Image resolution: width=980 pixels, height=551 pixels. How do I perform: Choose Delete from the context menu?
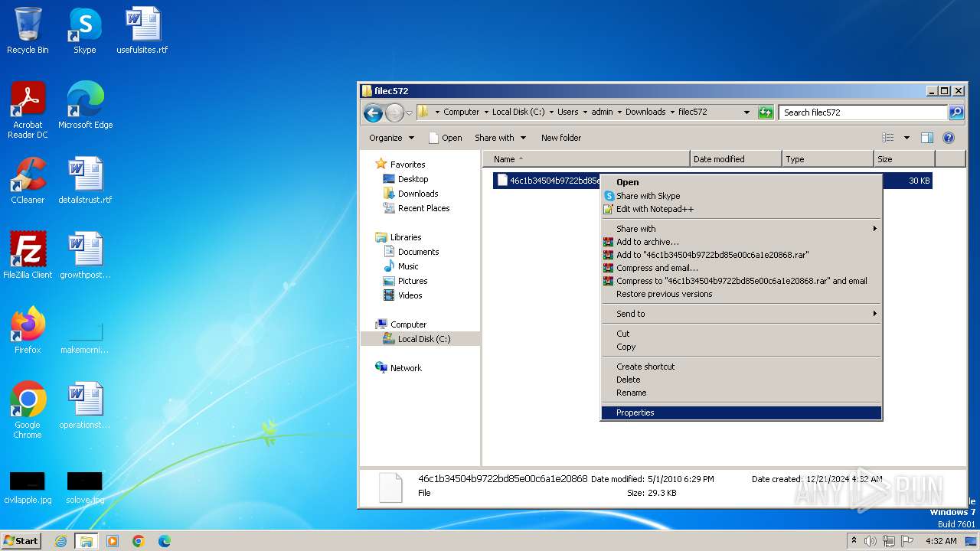pyautogui.click(x=741, y=380)
